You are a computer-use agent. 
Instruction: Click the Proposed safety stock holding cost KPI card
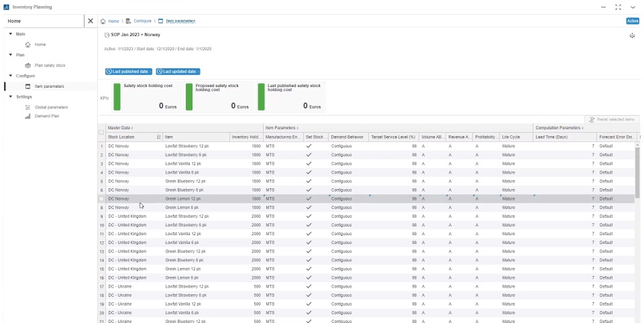218,97
